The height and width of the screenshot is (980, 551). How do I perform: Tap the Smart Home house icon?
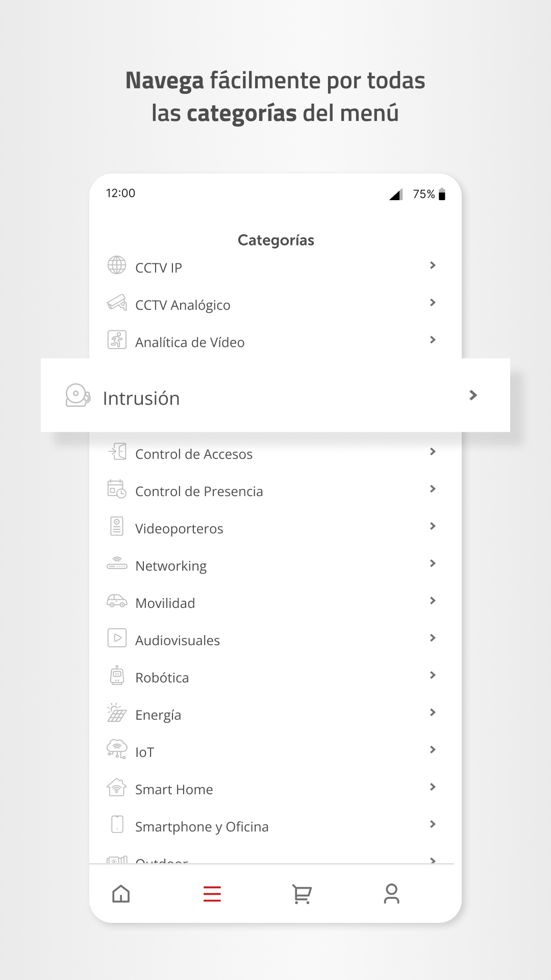click(x=117, y=787)
